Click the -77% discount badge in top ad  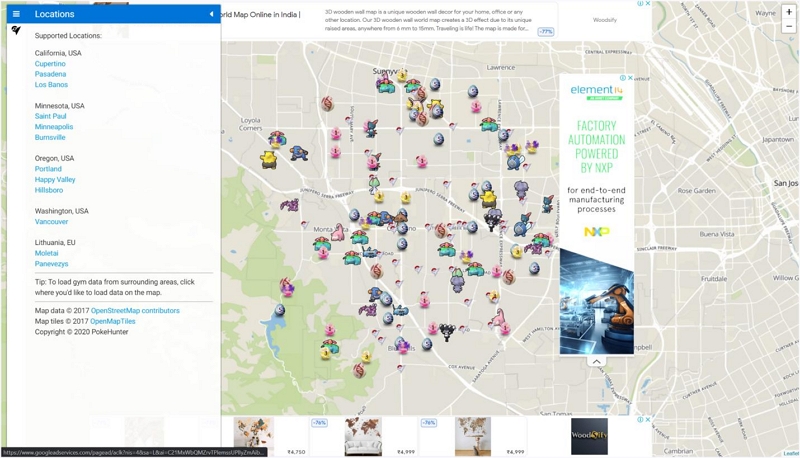coord(546,32)
